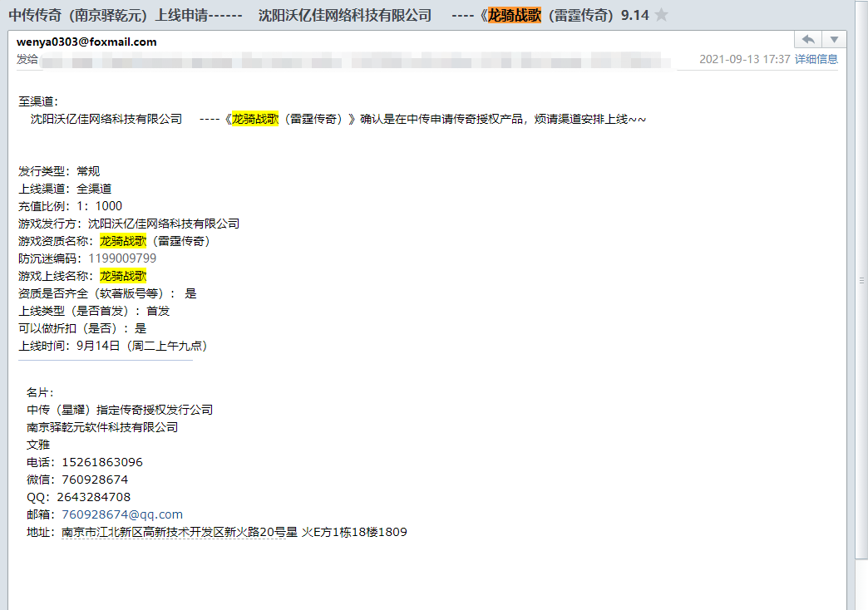Click the 游戏资质名称 line

tap(115, 241)
